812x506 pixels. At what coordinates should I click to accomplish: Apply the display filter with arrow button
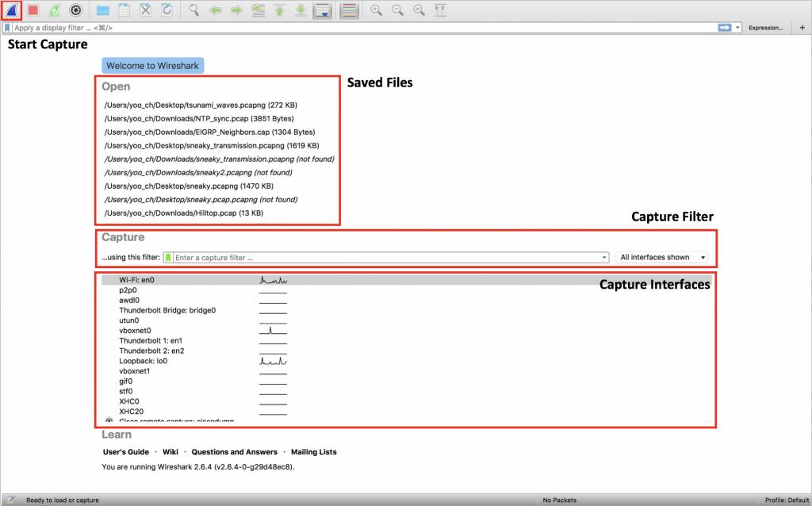[725, 28]
